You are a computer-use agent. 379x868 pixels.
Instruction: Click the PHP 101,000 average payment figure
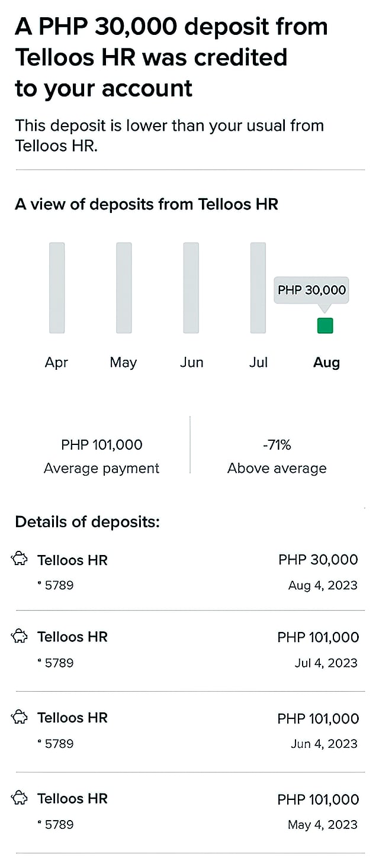[102, 444]
